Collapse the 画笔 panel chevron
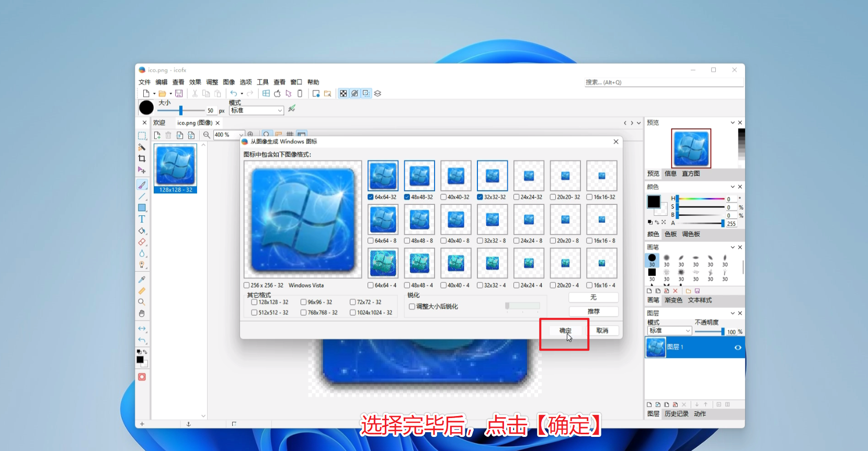Viewport: 868px width, 451px height. [733, 248]
